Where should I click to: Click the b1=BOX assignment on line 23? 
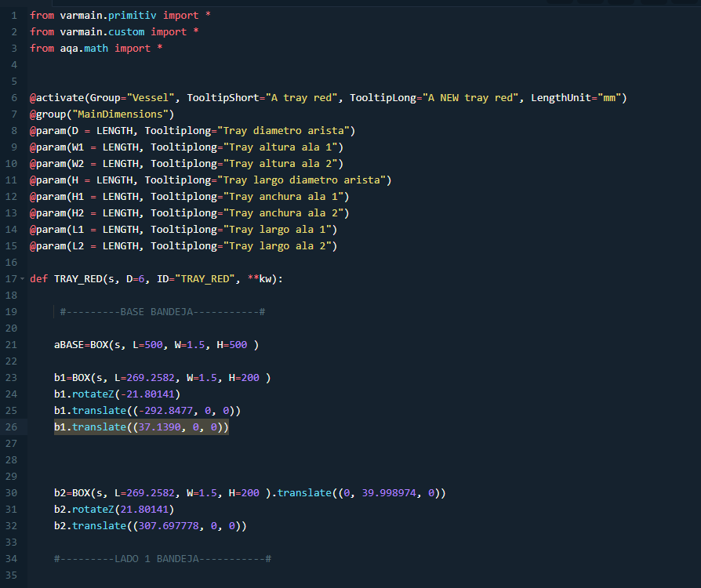click(162, 378)
